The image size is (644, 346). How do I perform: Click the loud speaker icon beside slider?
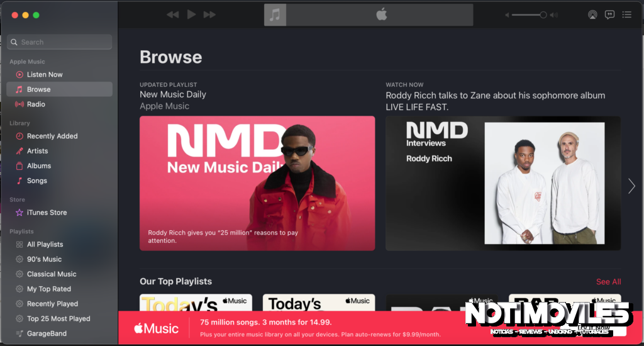tap(554, 15)
